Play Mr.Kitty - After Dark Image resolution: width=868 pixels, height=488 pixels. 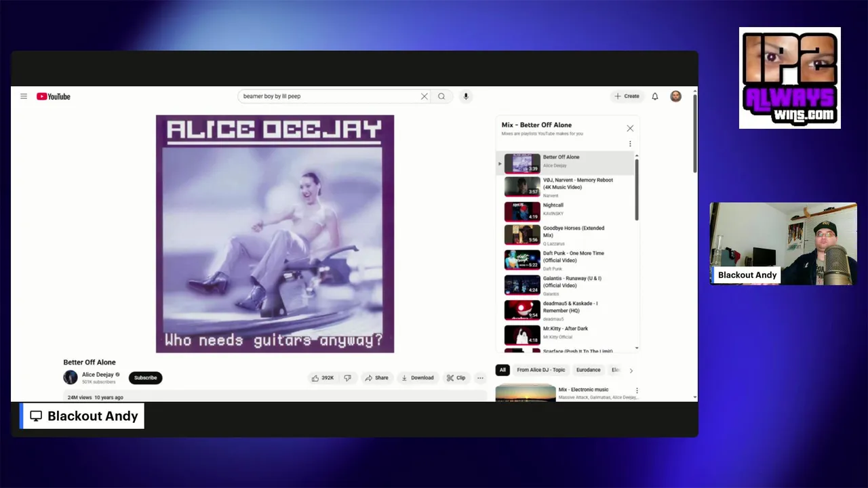[x=566, y=335]
